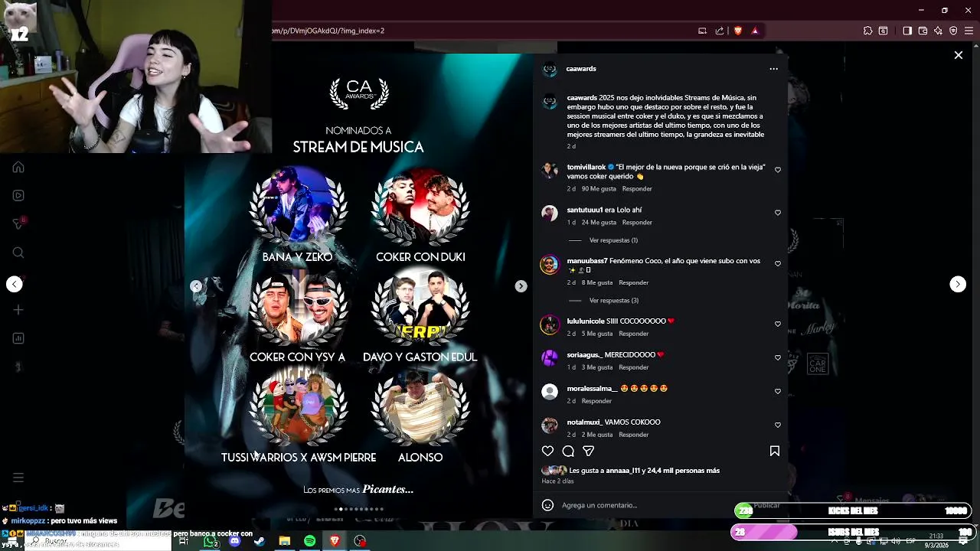
Task: Click the taskbar clock showing 21:33
Action: click(936, 540)
